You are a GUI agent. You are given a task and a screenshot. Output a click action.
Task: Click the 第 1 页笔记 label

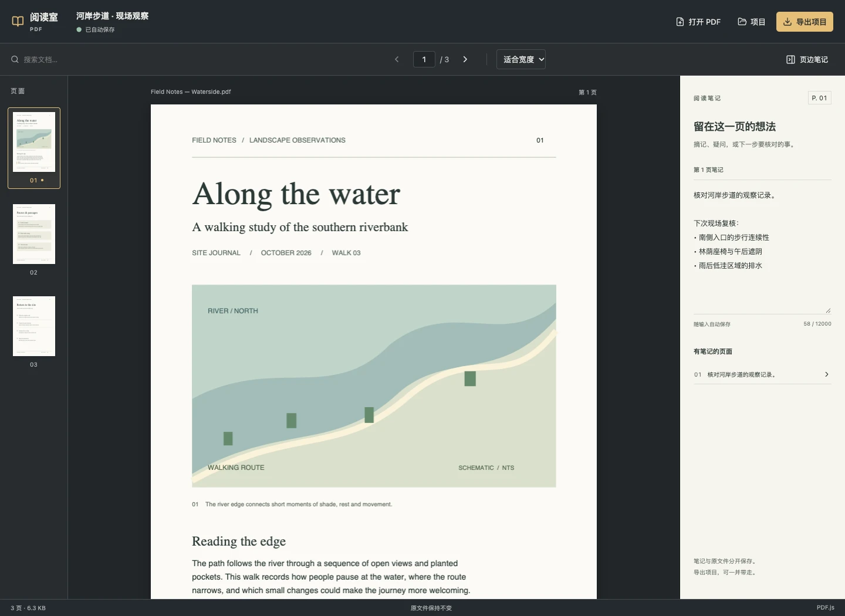708,170
